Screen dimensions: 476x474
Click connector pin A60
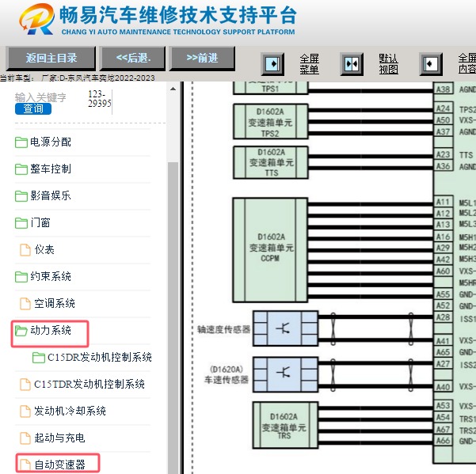click(x=443, y=271)
